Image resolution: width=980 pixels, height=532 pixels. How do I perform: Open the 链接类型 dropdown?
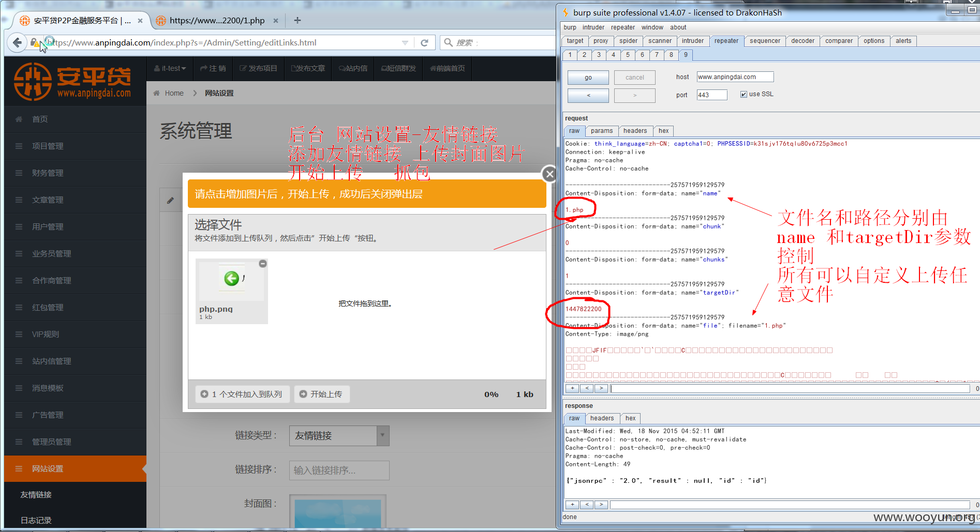pyautogui.click(x=339, y=436)
